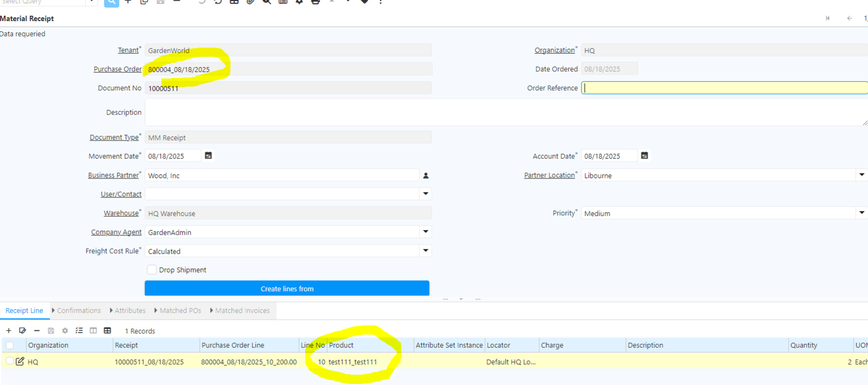
Task: Go to previous record arrow
Action: (850, 18)
